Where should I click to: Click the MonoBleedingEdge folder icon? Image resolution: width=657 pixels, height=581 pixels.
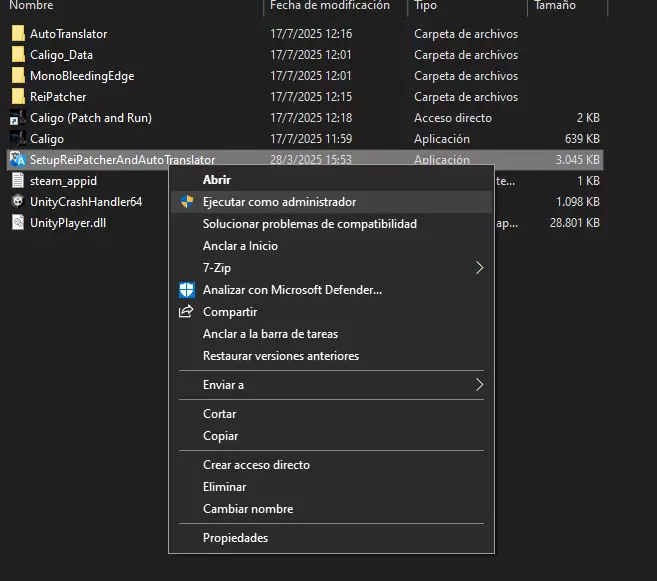click(x=17, y=76)
